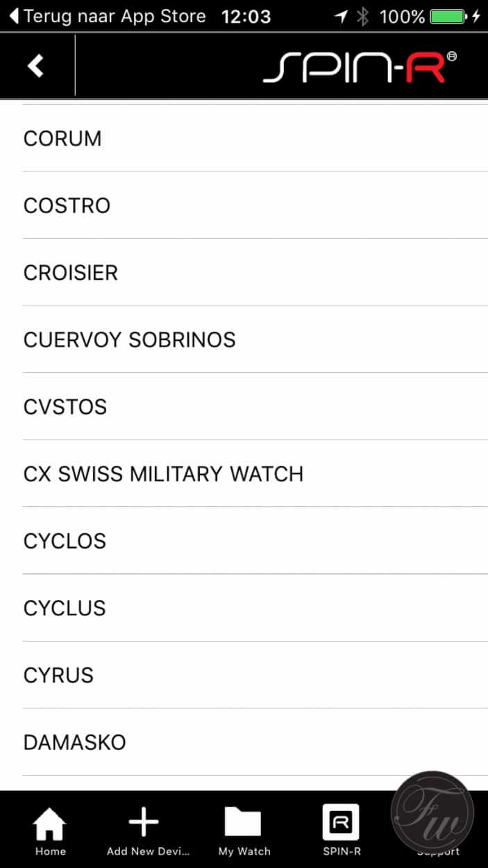Choose the CYRUS brand
The height and width of the screenshot is (868, 488).
tap(58, 675)
